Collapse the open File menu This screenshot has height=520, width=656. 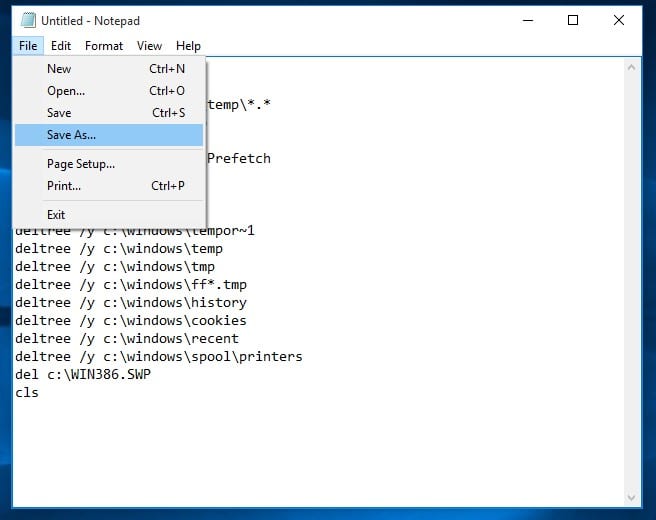coord(28,45)
